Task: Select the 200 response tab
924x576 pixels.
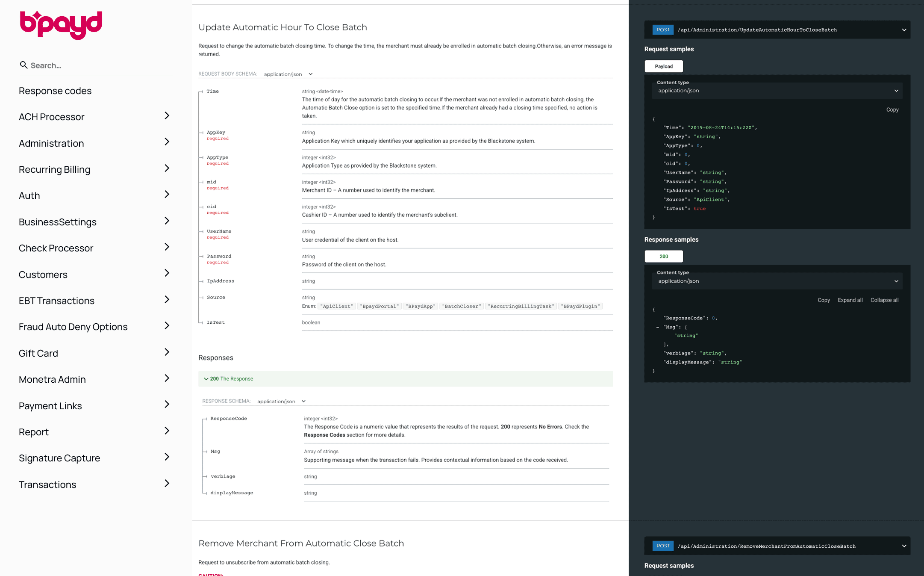Action: click(x=664, y=257)
